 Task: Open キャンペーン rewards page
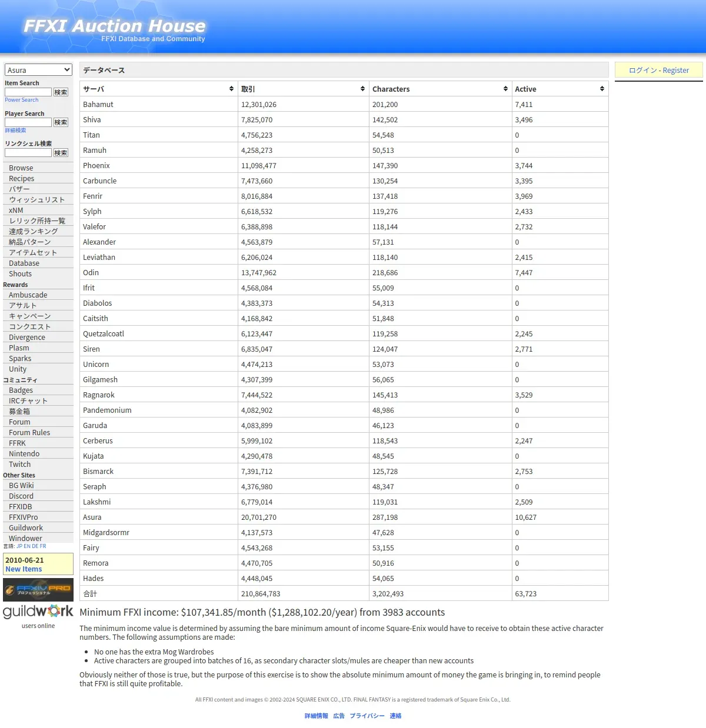point(38,316)
